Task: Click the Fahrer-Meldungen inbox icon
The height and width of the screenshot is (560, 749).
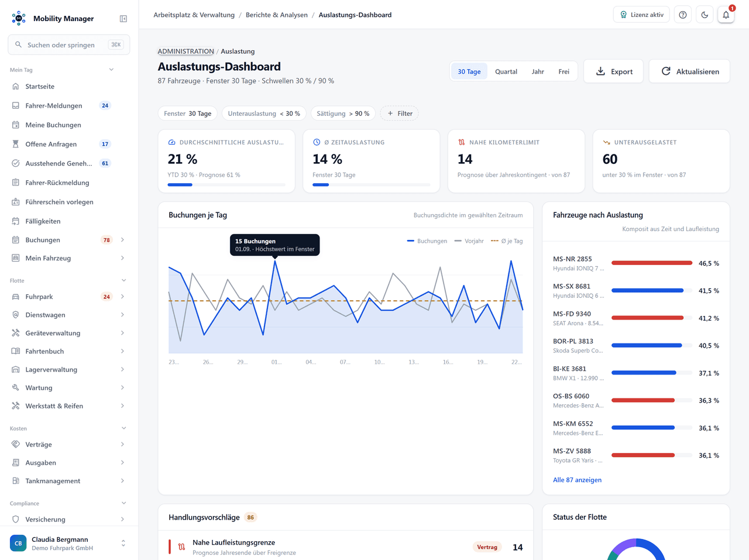Action: coord(16,106)
